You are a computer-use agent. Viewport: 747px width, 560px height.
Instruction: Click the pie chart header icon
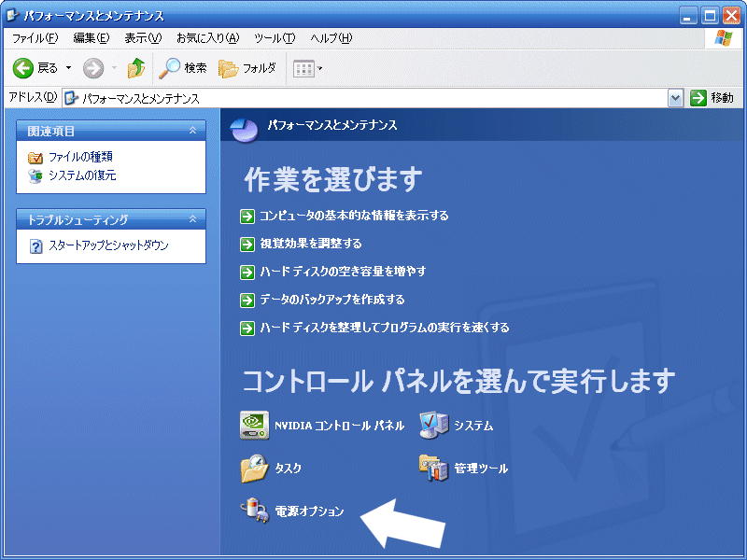pos(245,129)
